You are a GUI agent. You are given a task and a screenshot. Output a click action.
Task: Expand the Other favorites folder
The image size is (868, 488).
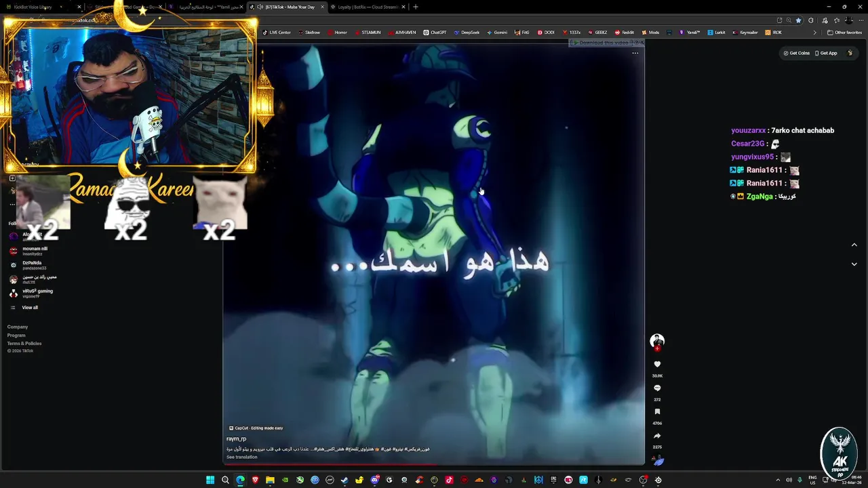click(845, 33)
